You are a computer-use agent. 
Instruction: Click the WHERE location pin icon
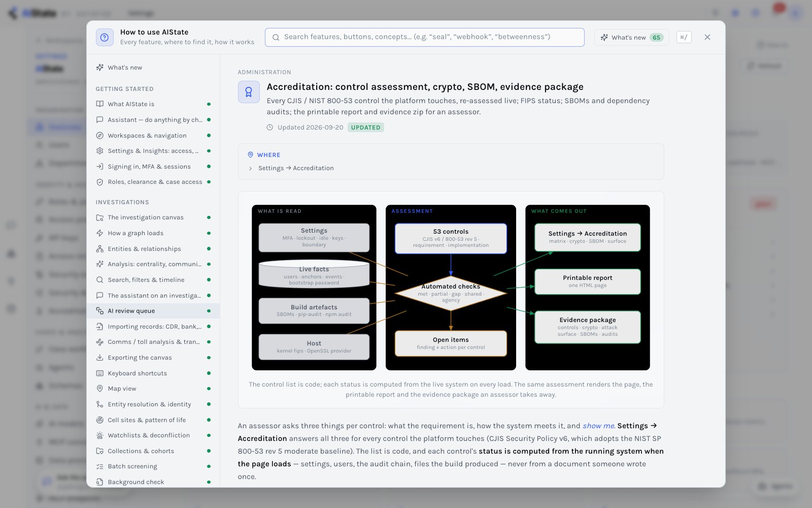(x=250, y=155)
